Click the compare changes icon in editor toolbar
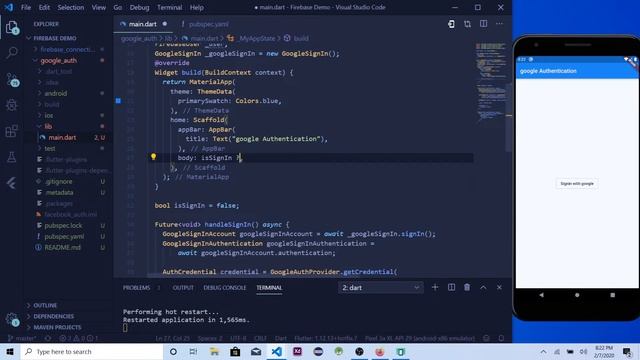The image size is (640, 360). tap(467, 24)
